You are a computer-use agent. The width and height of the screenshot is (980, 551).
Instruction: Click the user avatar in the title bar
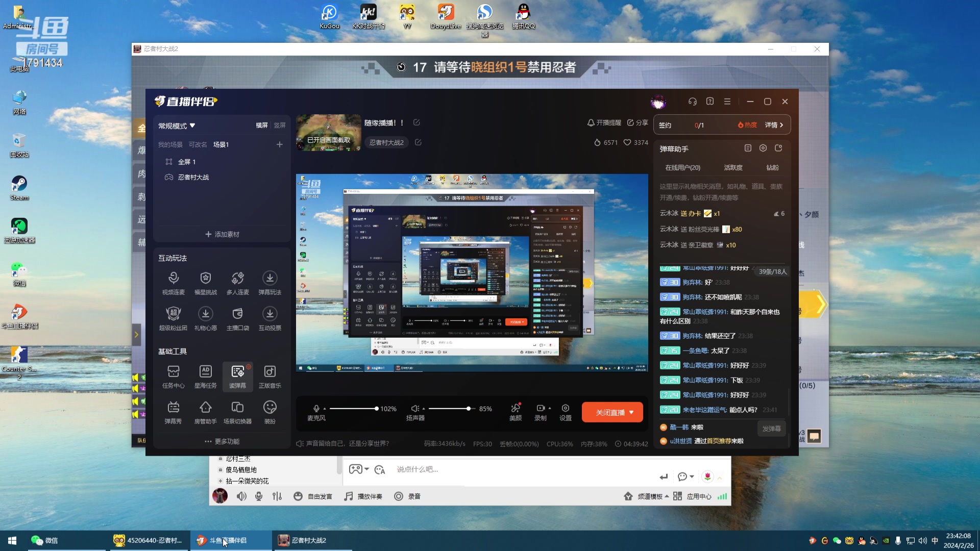click(x=658, y=102)
